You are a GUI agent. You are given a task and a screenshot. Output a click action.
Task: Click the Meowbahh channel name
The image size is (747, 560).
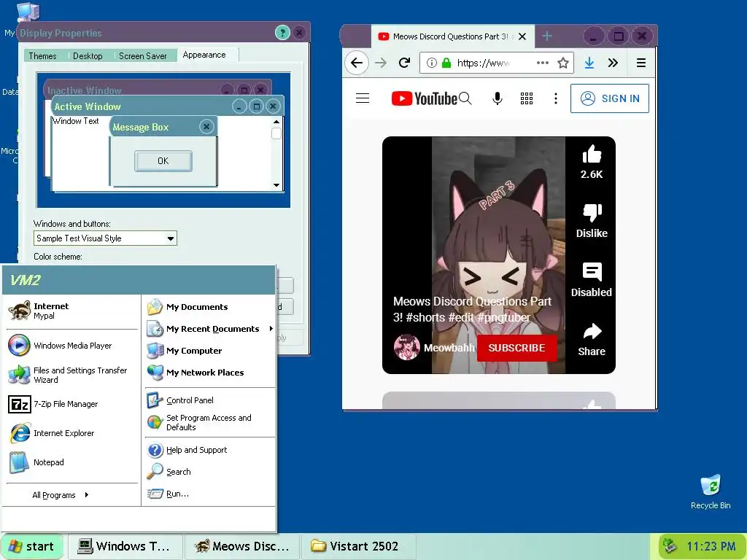(449, 348)
